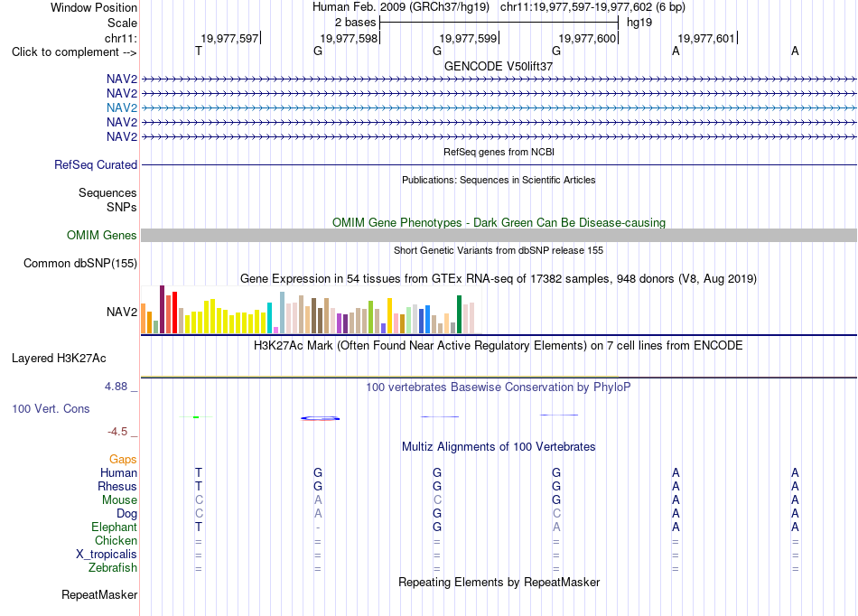
Task: Click the Scale label
Action: click(x=122, y=23)
